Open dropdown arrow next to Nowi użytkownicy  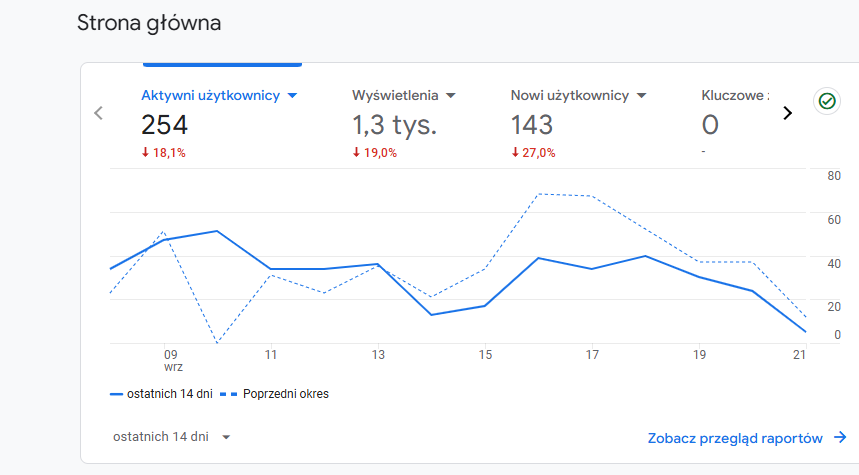pyautogui.click(x=641, y=96)
